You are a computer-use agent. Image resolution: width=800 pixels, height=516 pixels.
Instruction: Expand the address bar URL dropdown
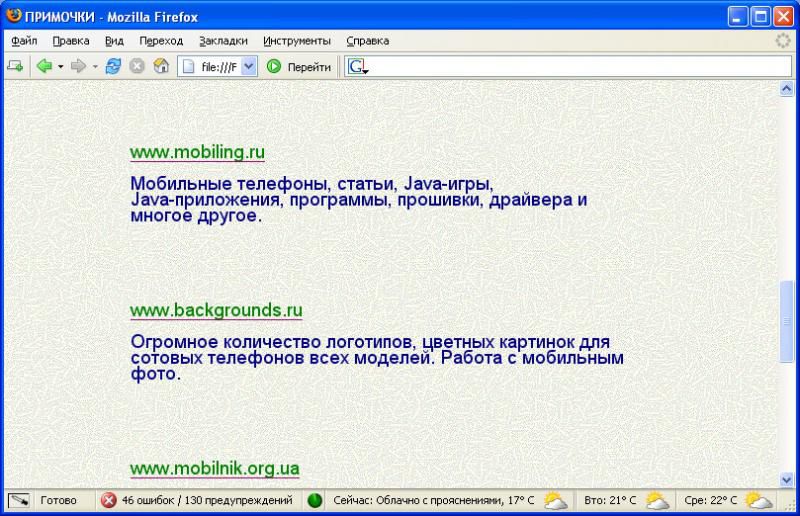click(249, 67)
